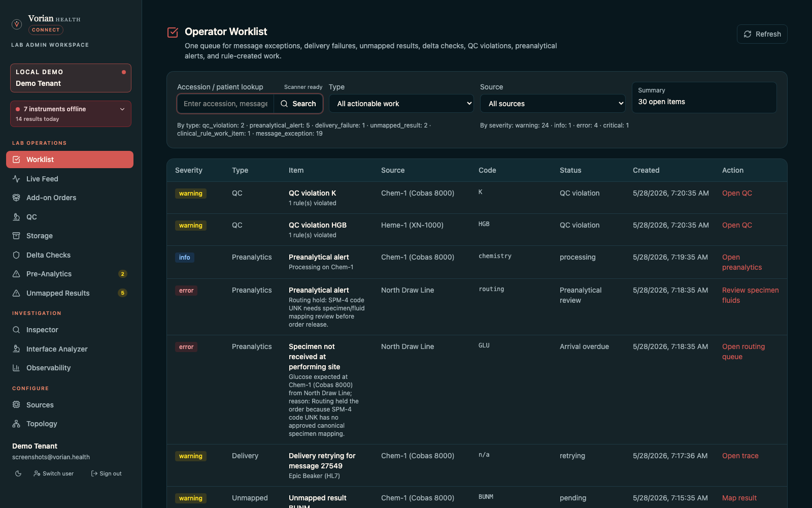Click the error badge for Routing hold row
Viewport: 812px width, 508px height.
coord(186,291)
